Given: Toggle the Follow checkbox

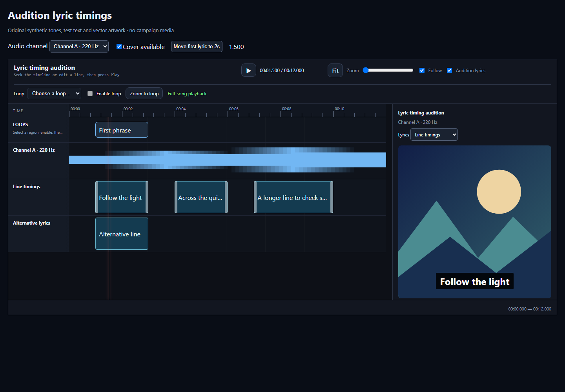Looking at the screenshot, I should tap(422, 71).
